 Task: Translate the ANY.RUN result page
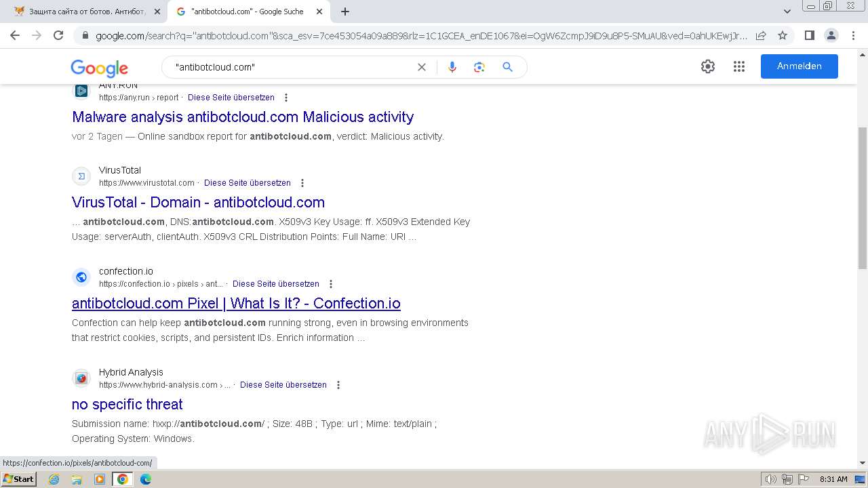tap(231, 98)
